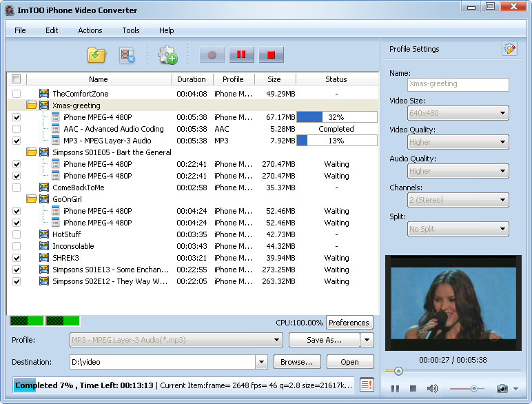This screenshot has width=532, height=404.
Task: Click the Open destination button
Action: 350,362
